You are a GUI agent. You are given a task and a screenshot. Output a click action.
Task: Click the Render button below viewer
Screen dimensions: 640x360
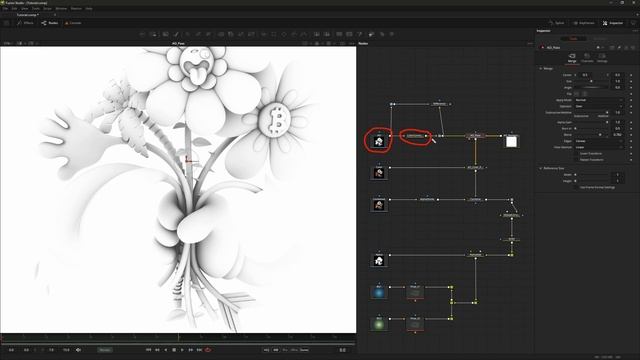[105, 350]
